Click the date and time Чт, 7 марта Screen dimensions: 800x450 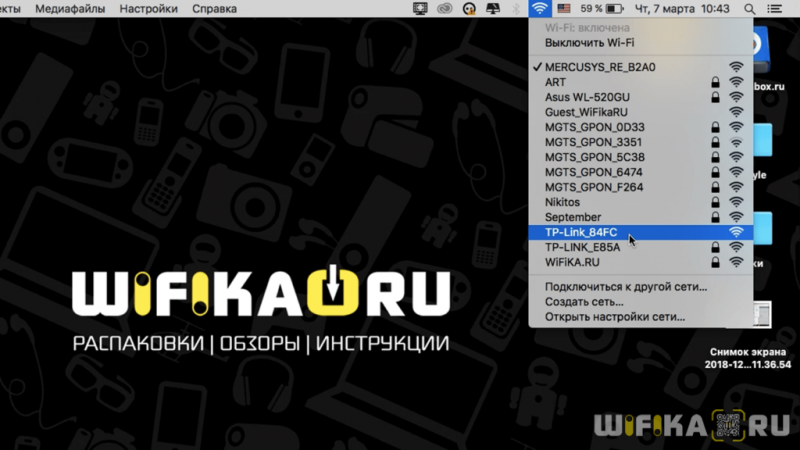click(664, 9)
